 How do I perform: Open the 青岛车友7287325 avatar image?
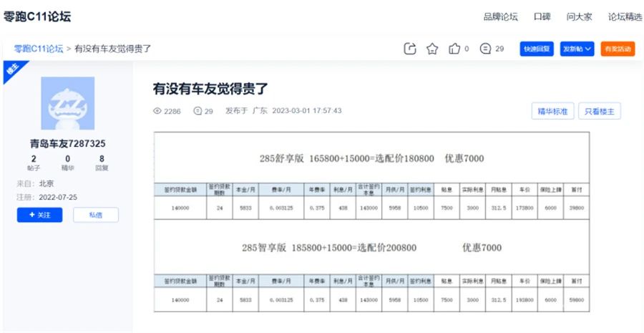point(68,103)
